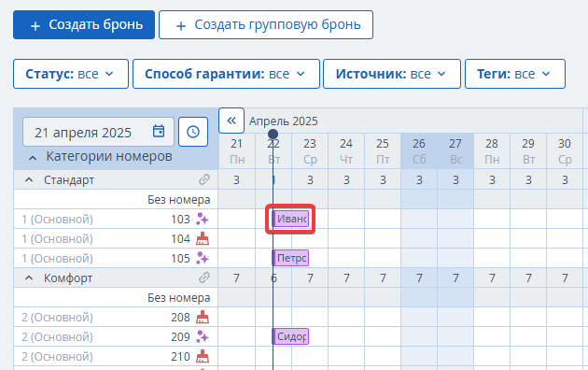Select date column 23 Ср
This screenshot has width=588, height=370.
click(x=310, y=151)
